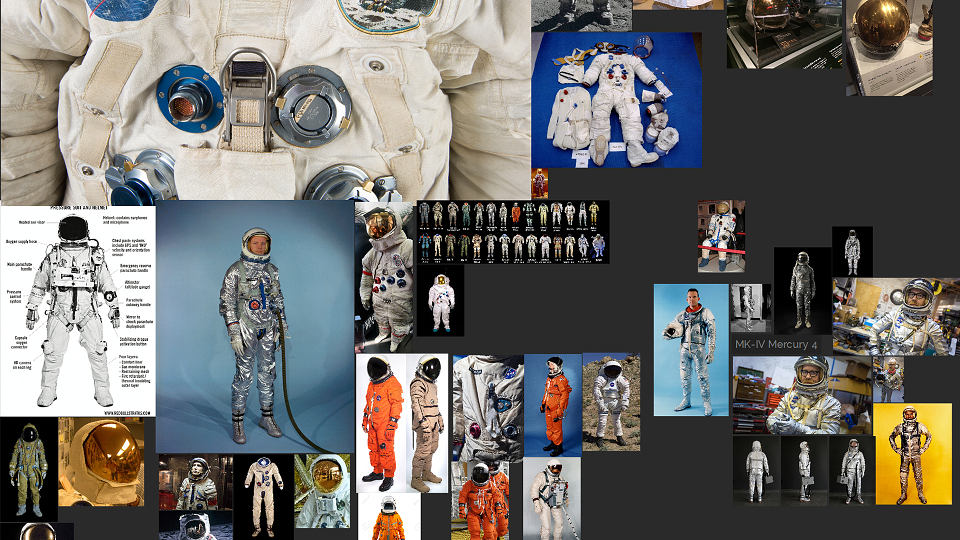This screenshot has width=960, height=540.
Task: Click 'PRESSURE SUIT AND HELMET' diagram title
Action: coord(80,209)
